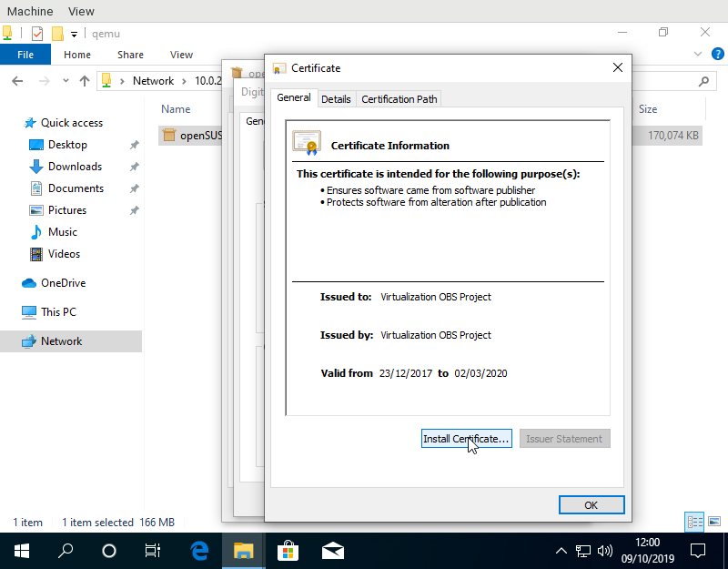Image resolution: width=728 pixels, height=569 pixels.
Task: Navigate back with the back arrow
Action: point(17,81)
